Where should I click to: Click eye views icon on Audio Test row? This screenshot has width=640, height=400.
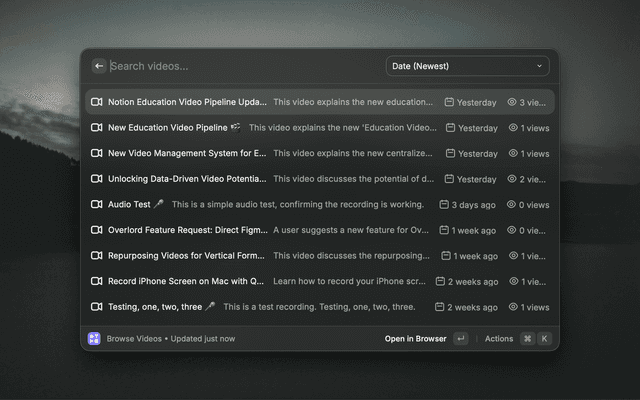(513, 204)
